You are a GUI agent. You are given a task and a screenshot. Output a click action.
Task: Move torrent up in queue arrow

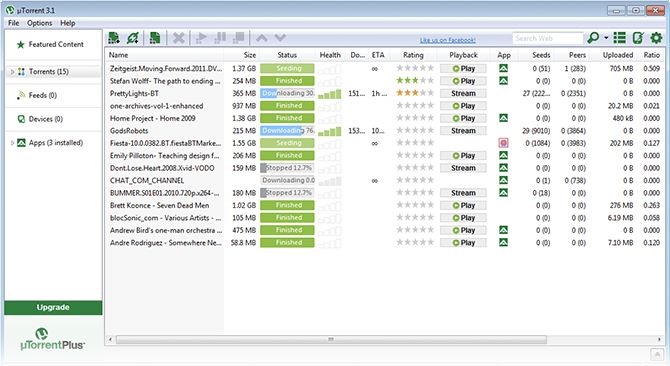(262, 38)
